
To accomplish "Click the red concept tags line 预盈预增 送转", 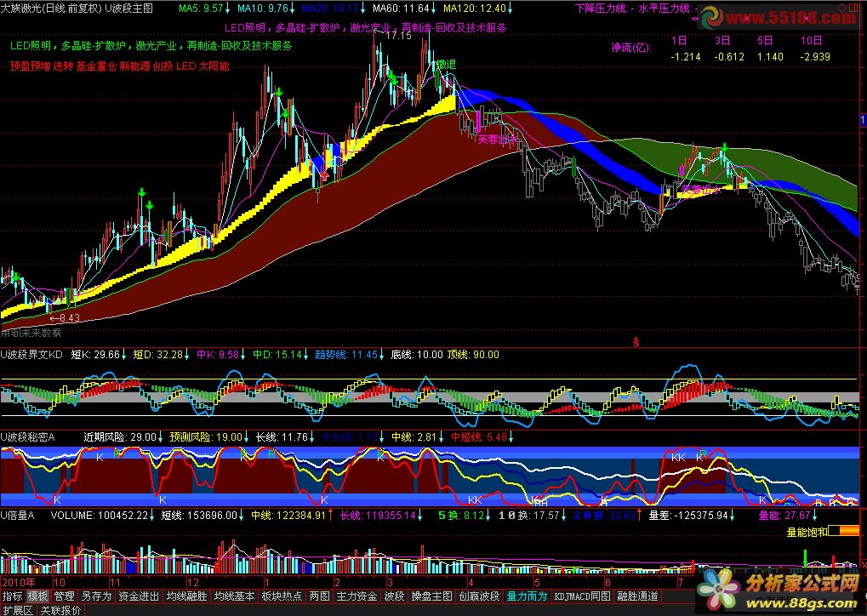I will [119, 66].
